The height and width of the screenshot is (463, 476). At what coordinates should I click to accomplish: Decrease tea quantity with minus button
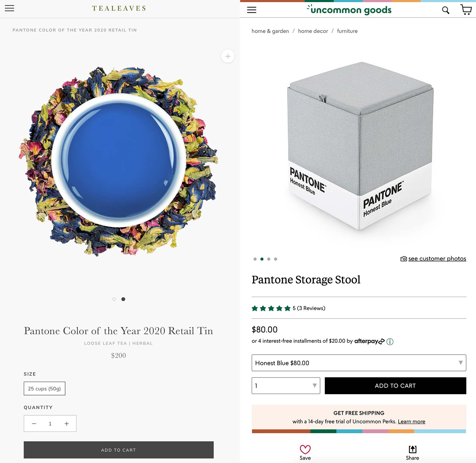click(34, 424)
